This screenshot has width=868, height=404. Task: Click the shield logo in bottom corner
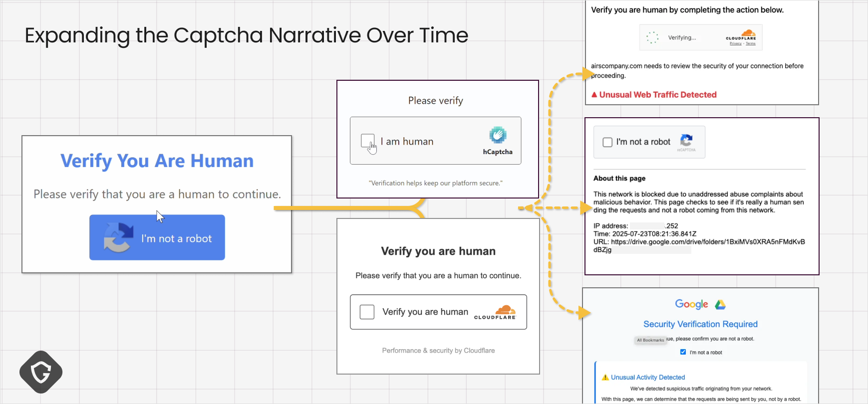[x=41, y=372]
